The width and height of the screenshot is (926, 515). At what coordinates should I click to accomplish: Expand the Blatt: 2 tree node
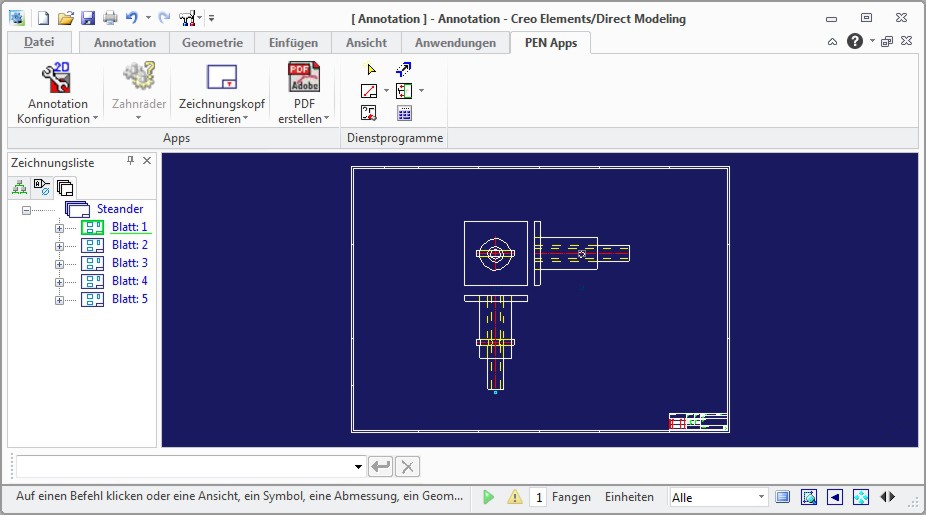pyautogui.click(x=59, y=245)
